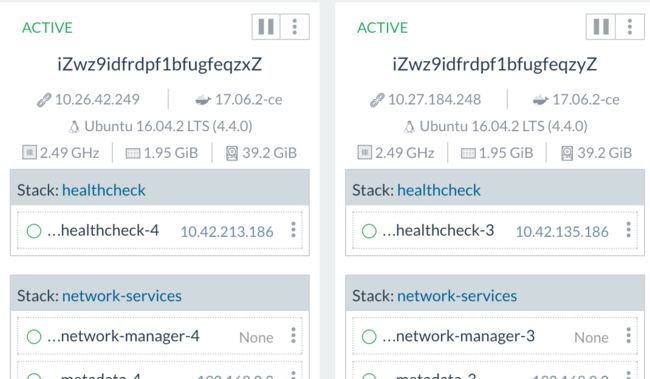650x379 pixels.
Task: Open actions menu for healthcheck-3 container
Action: (628, 230)
